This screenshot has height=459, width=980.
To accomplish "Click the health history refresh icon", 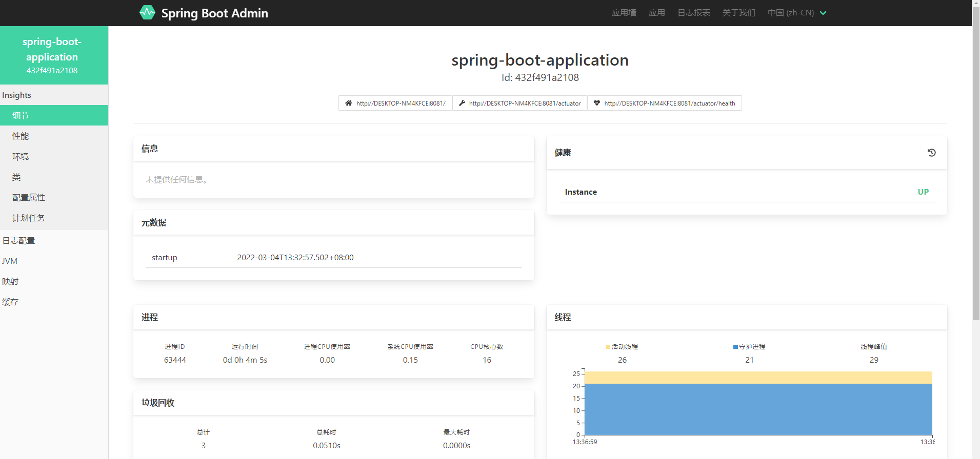I will point(932,153).
